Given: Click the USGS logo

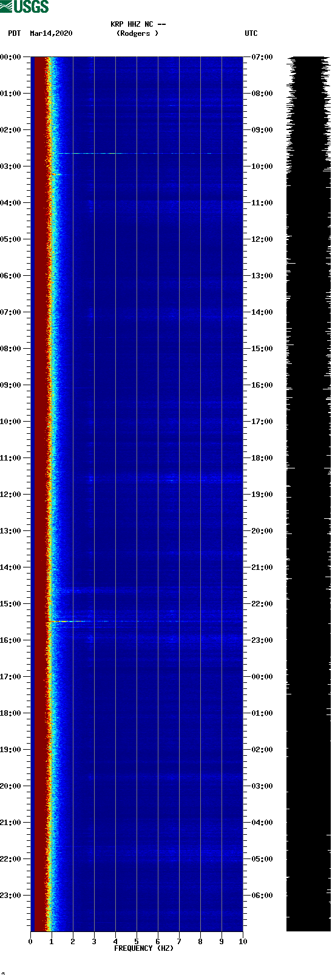Looking at the screenshot, I should (24, 7).
